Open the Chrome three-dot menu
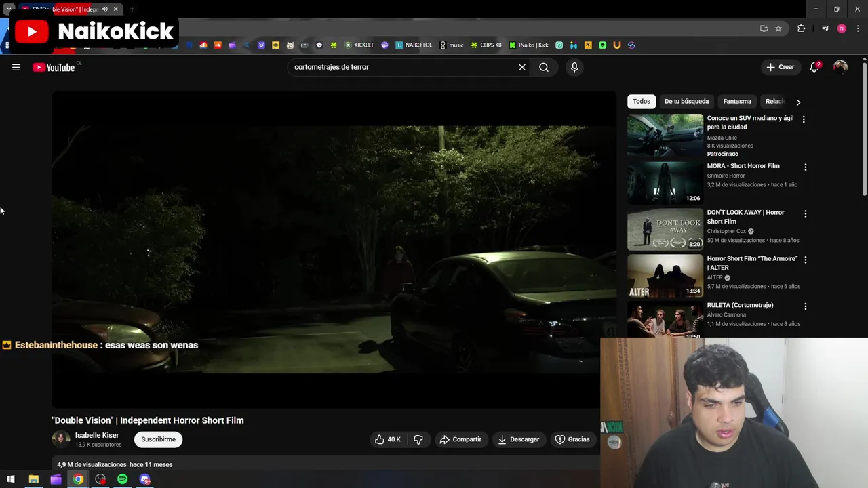Viewport: 868px width, 488px height. pyautogui.click(x=857, y=28)
